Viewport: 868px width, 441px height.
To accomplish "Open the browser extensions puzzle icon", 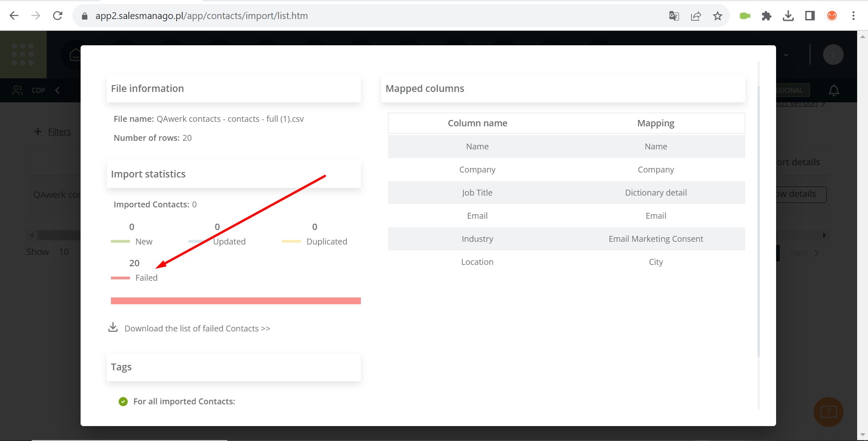I will pos(766,16).
